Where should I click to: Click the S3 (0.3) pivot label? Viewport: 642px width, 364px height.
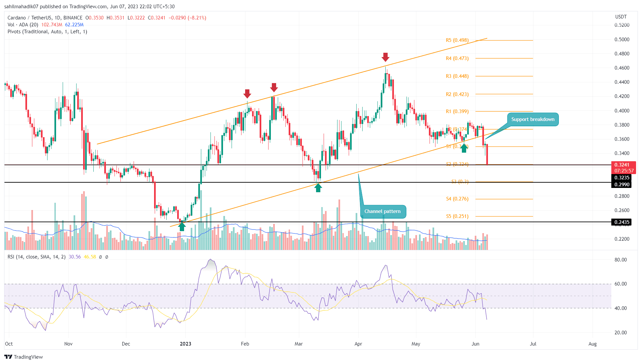460,182
